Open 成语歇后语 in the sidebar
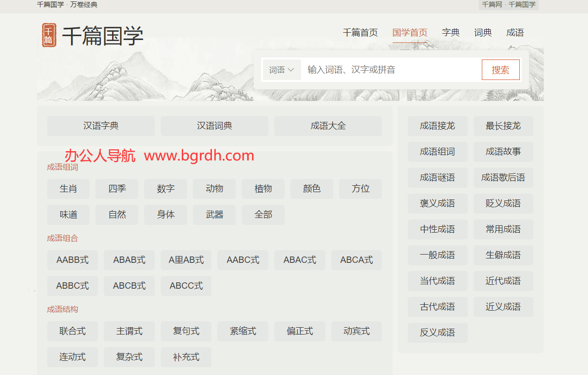 coord(503,178)
